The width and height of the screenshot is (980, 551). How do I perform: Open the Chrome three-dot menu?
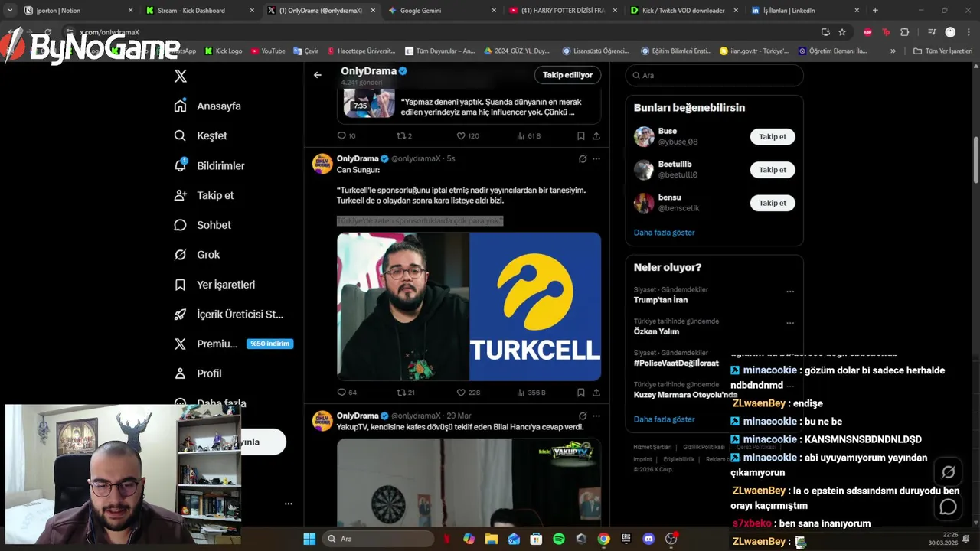pyautogui.click(x=967, y=32)
